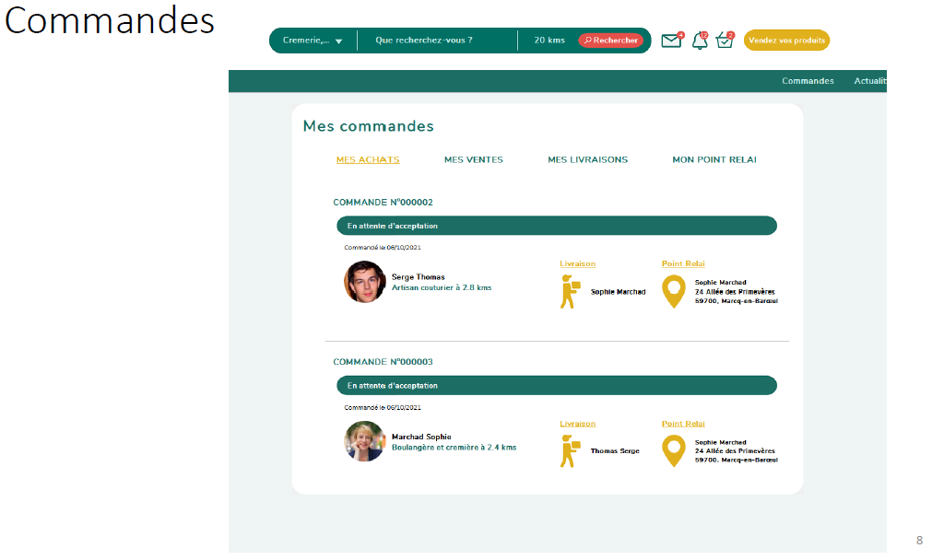This screenshot has height=560, width=932.
Task: Click the delivery person icon for order 000002
Action: tap(570, 291)
